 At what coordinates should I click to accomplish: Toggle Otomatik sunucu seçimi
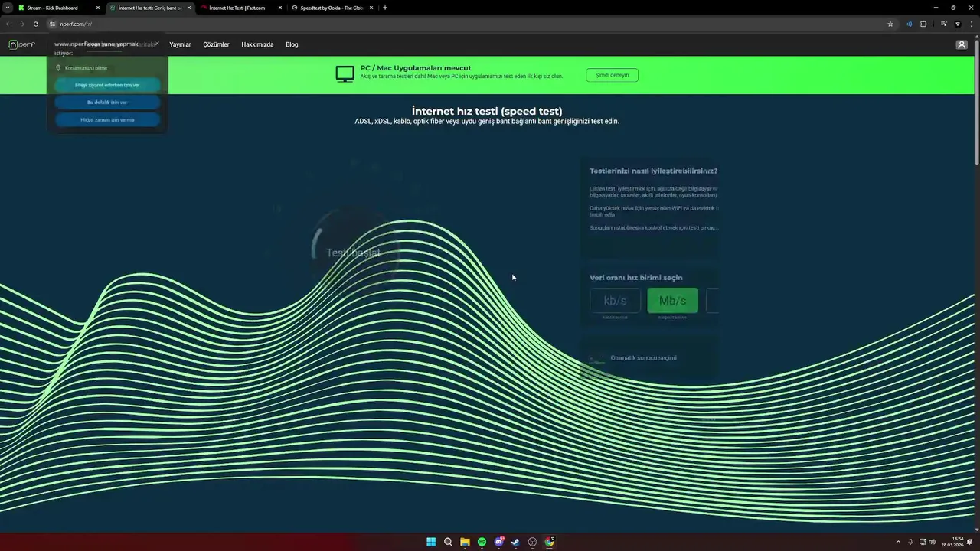597,358
